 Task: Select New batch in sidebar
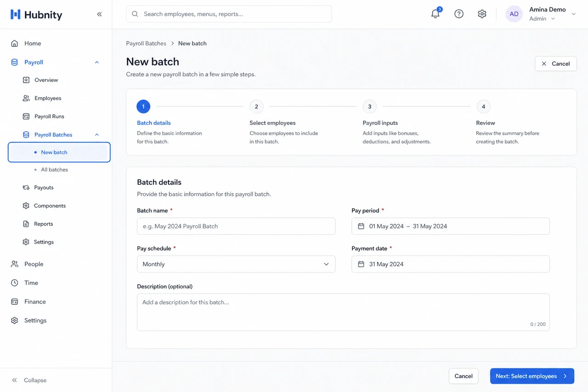[x=59, y=152]
